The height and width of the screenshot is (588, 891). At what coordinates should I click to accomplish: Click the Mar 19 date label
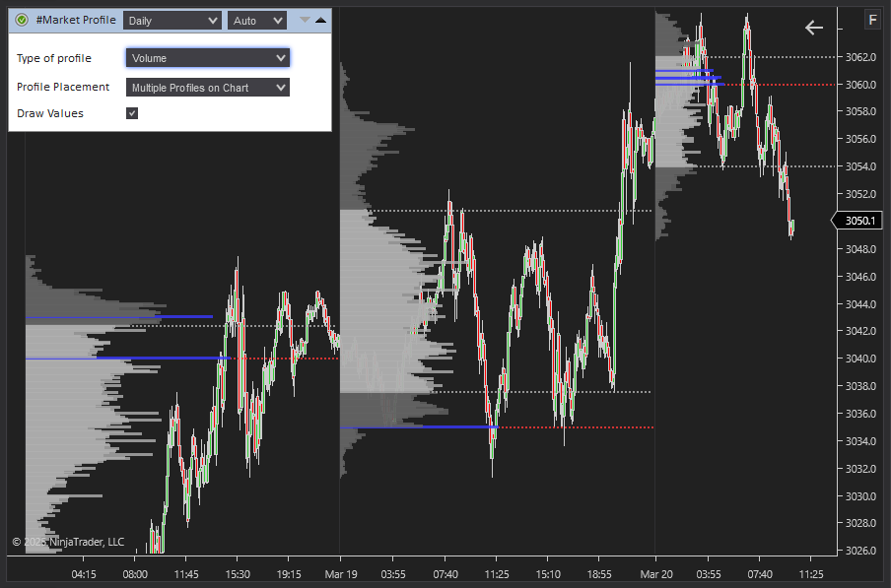click(x=340, y=573)
